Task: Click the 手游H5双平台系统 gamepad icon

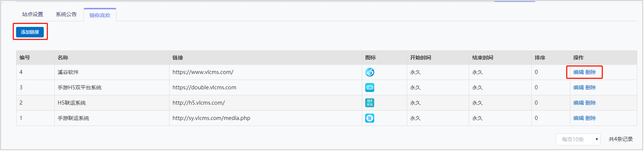Action: pos(370,87)
